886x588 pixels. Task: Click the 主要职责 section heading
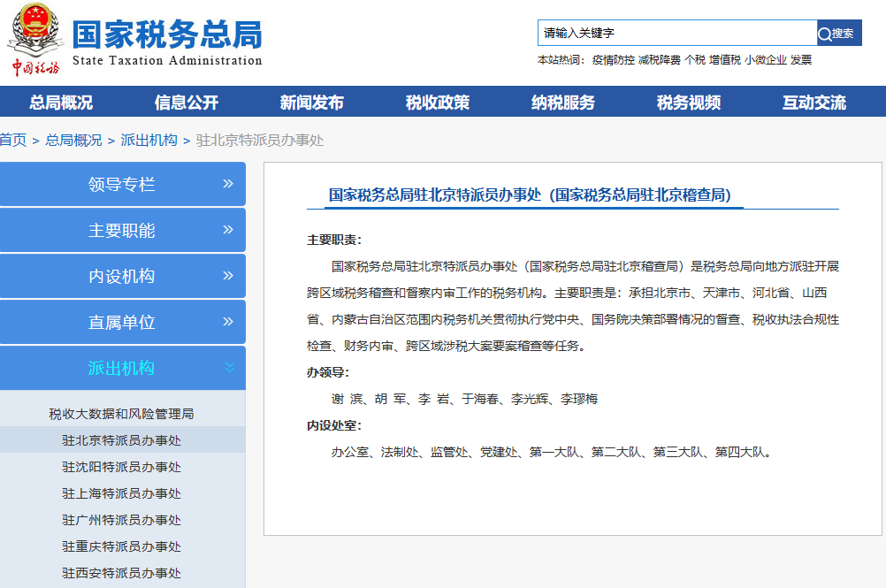(334, 240)
